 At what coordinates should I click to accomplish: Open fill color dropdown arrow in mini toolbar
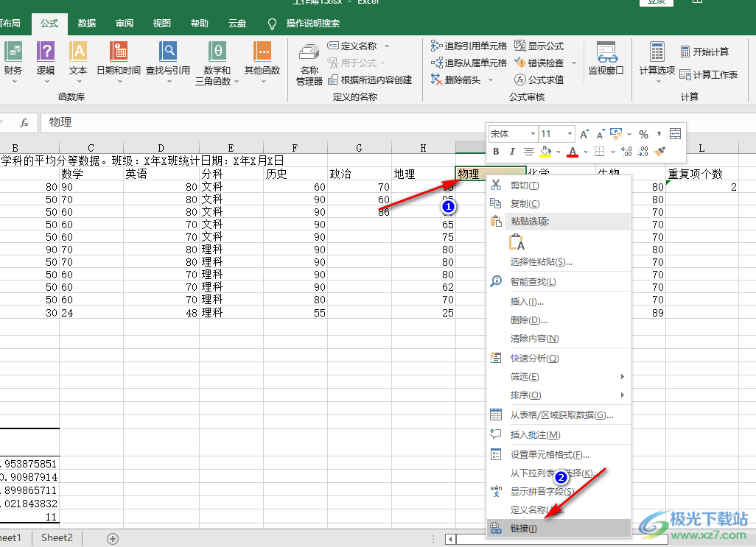(559, 152)
